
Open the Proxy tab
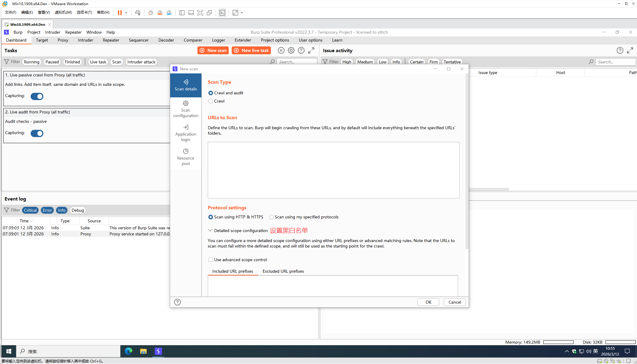point(63,40)
